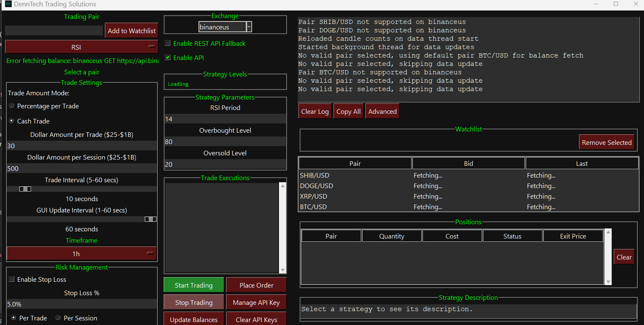The width and height of the screenshot is (644, 325).
Task: Open the 1h timeframe dropdown
Action: coord(150,254)
